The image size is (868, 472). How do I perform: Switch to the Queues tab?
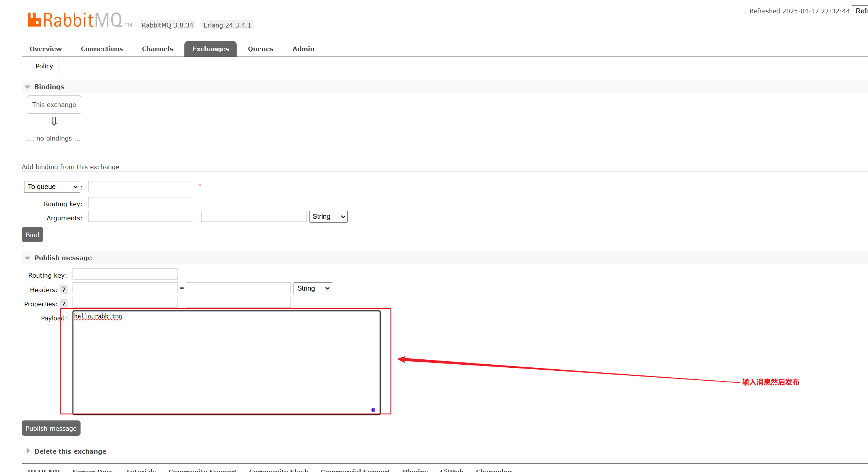click(260, 49)
